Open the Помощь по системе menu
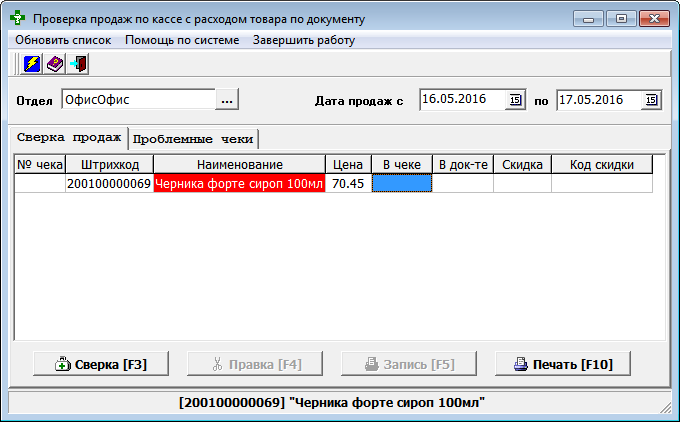Viewport: 680px width, 422px height. pyautogui.click(x=182, y=40)
